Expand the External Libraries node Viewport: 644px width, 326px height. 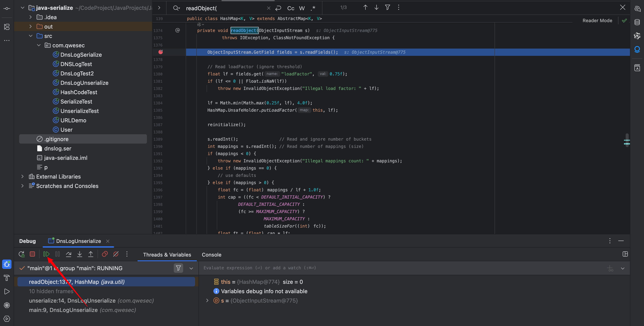[23, 177]
